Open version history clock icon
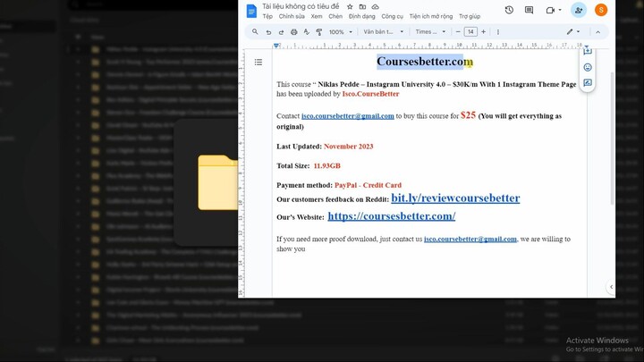This screenshot has height=362, width=644. tap(509, 10)
